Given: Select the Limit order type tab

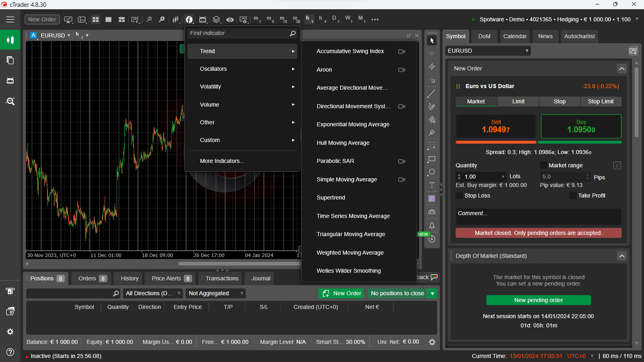Looking at the screenshot, I should 518,101.
